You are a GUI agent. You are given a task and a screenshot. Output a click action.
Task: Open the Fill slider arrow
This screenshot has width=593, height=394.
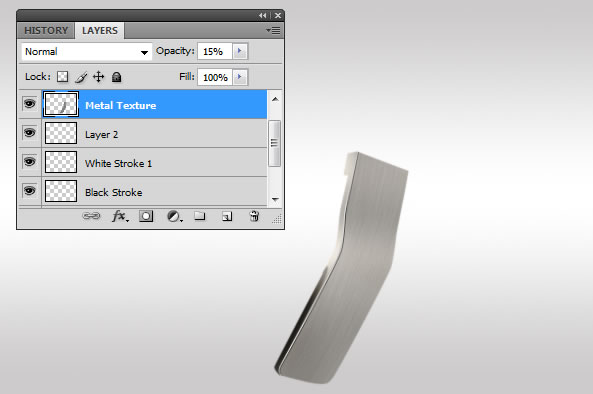coord(240,77)
